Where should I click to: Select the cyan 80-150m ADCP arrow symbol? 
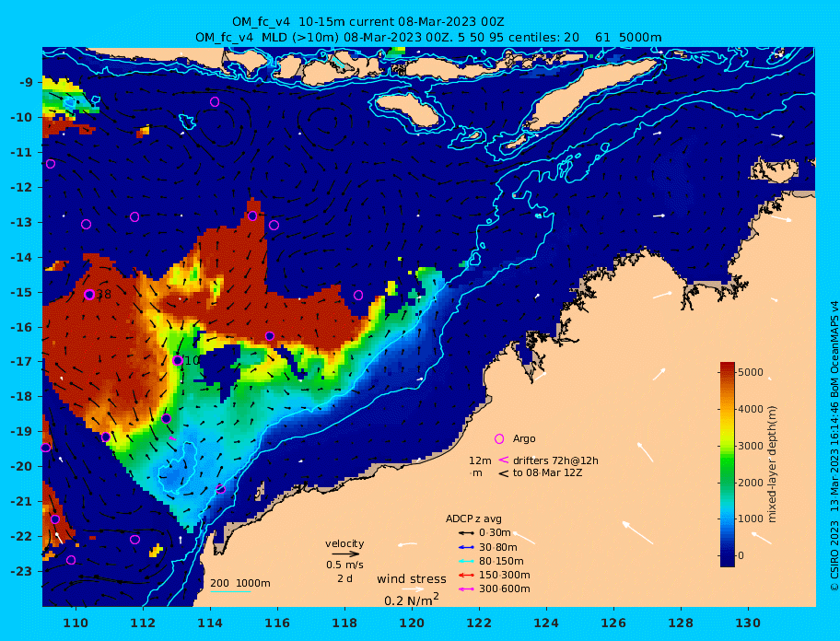466,561
